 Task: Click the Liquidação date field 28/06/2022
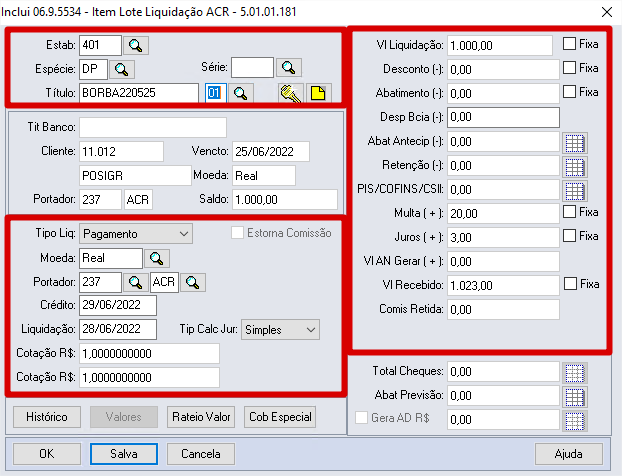pyautogui.click(x=118, y=329)
